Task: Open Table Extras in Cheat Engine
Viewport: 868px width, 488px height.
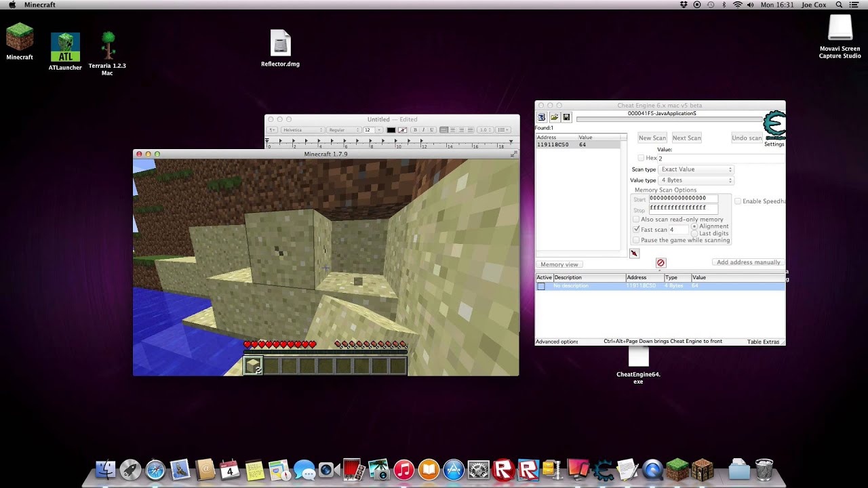Action: [764, 342]
